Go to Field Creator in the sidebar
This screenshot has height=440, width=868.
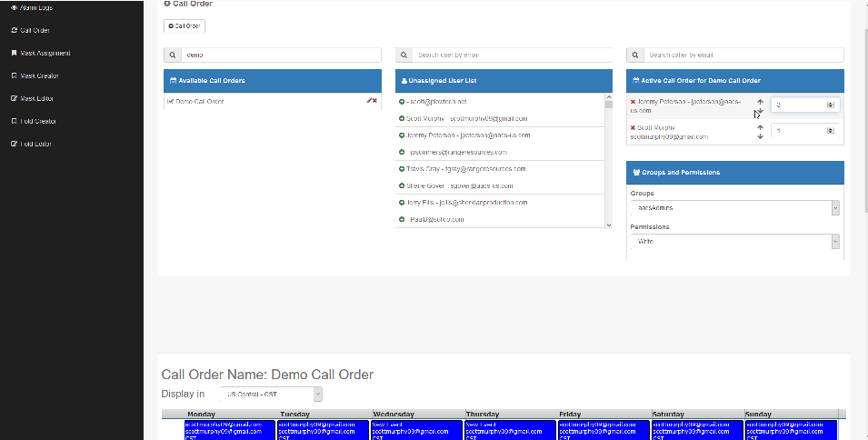coord(38,121)
